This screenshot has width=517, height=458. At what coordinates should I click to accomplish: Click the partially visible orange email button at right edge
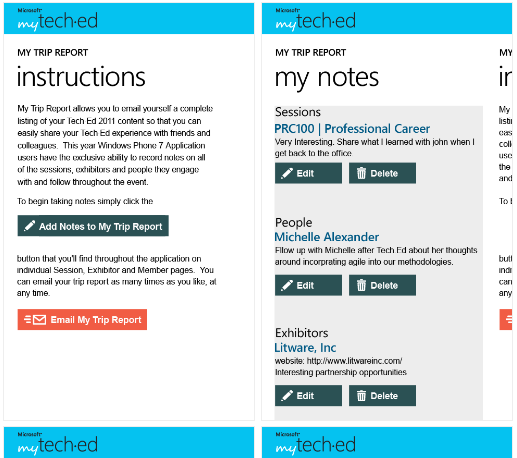point(506,320)
